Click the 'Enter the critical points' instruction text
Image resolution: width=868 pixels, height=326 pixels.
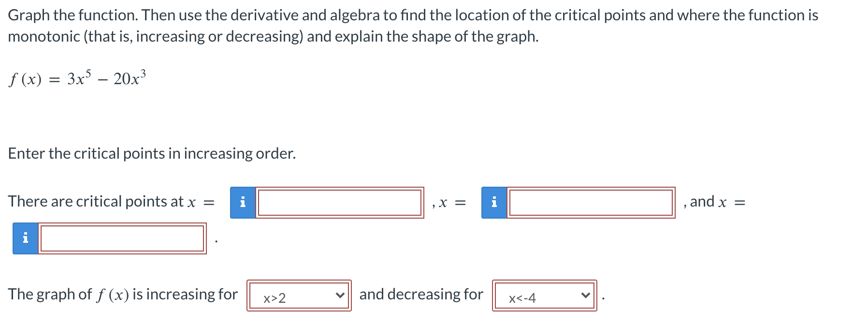click(152, 153)
